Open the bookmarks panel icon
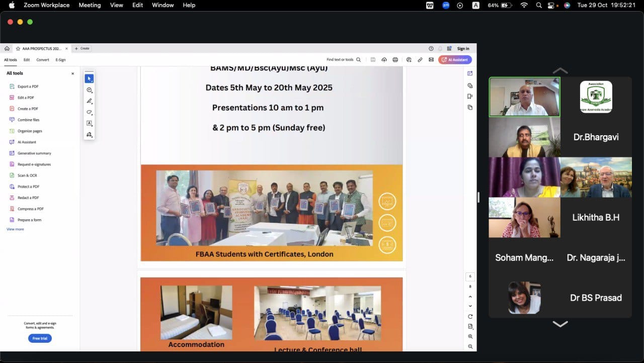 point(470,97)
